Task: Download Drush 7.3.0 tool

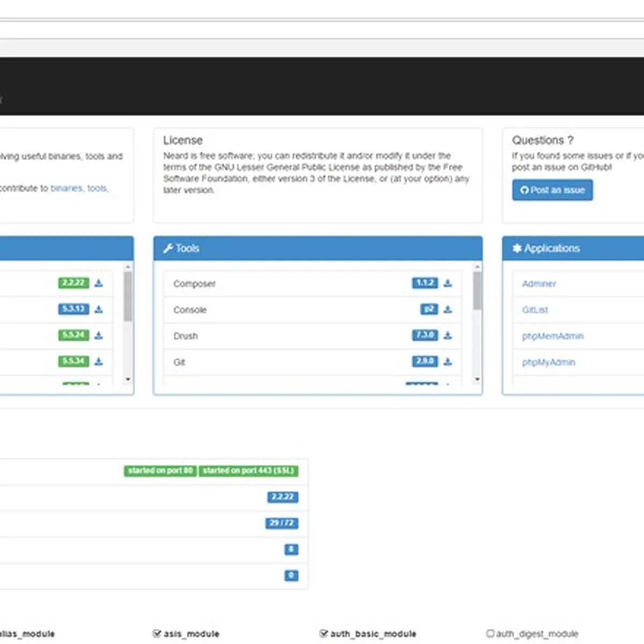Action: [448, 335]
